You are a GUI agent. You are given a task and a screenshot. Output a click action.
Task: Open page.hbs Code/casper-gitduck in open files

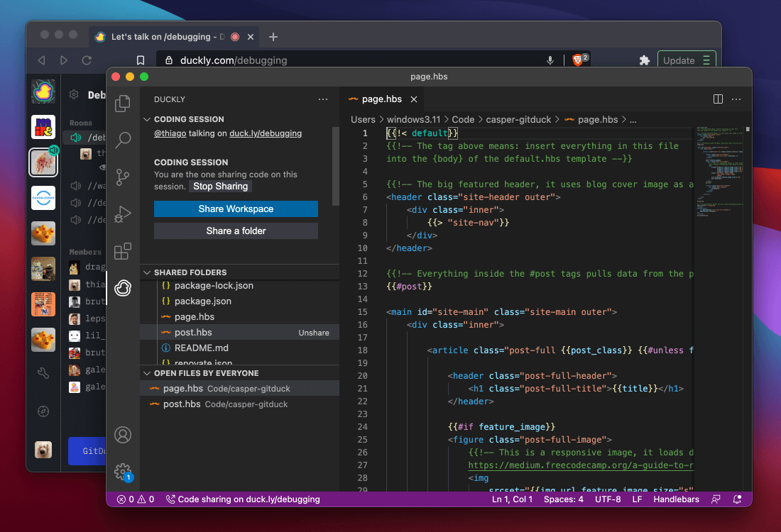[x=239, y=389]
